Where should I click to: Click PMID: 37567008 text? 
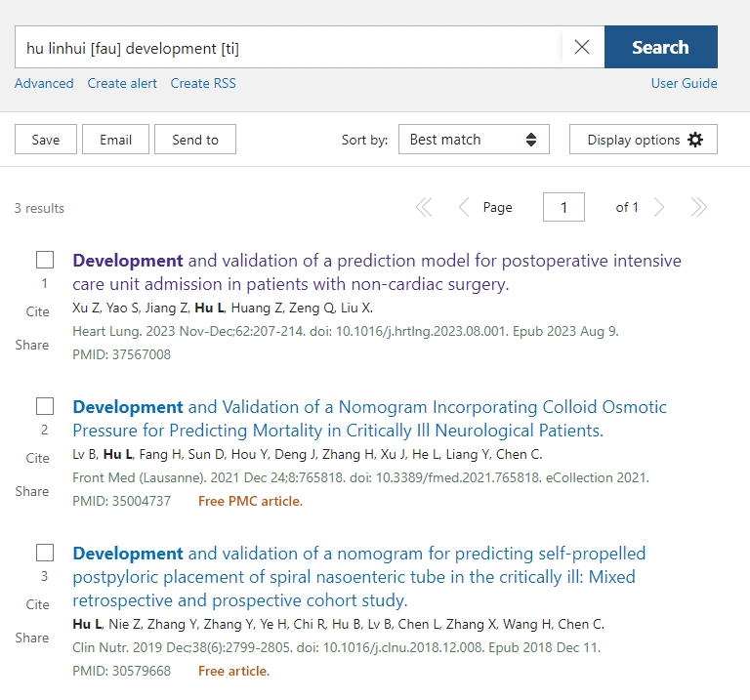pyautogui.click(x=121, y=354)
